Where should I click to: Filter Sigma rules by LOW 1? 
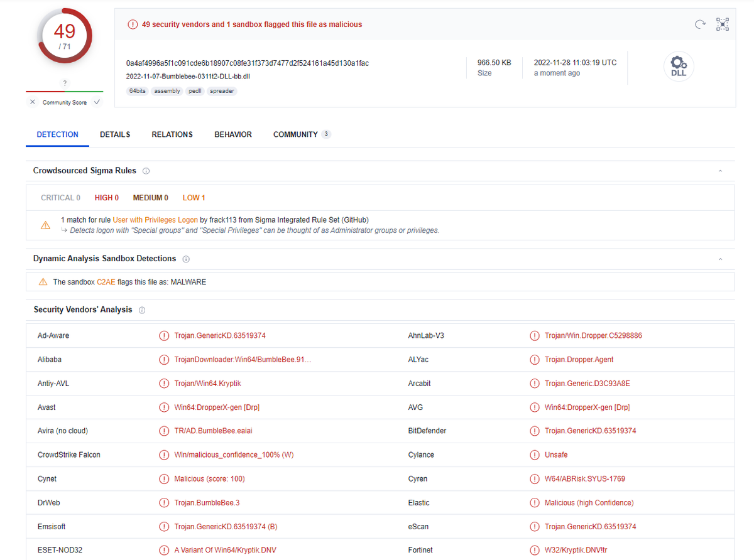194,198
